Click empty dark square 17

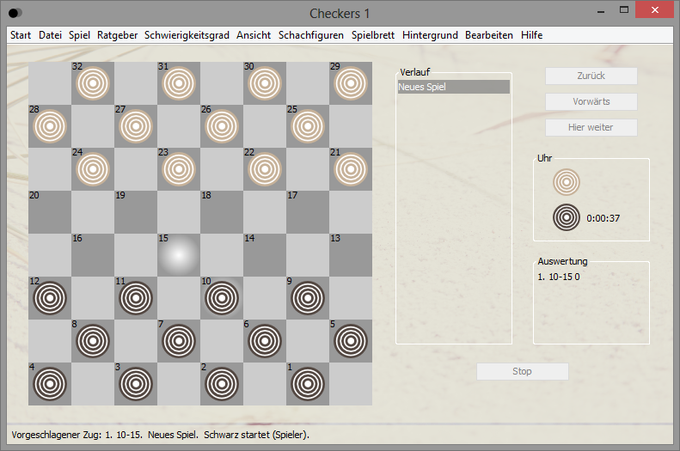pyautogui.click(x=307, y=212)
